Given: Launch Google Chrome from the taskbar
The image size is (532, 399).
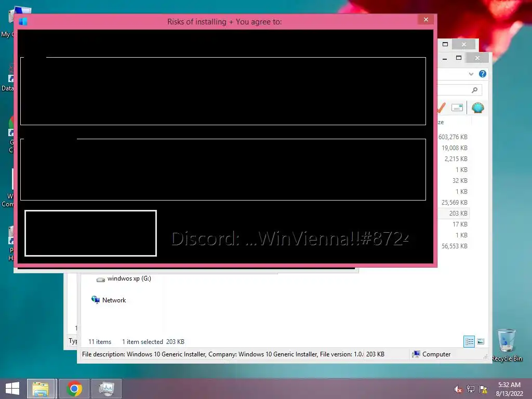Looking at the screenshot, I should click(x=74, y=389).
